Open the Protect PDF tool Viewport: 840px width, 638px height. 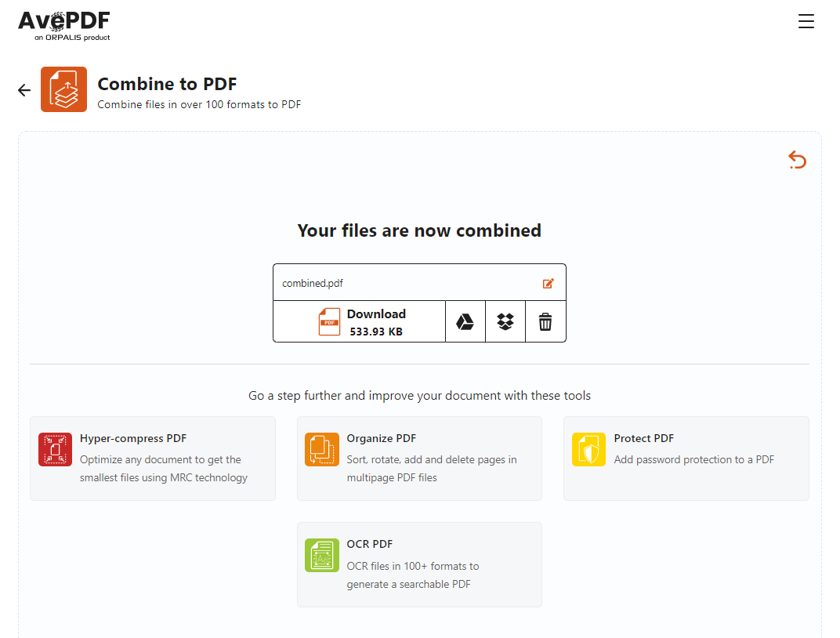686,459
